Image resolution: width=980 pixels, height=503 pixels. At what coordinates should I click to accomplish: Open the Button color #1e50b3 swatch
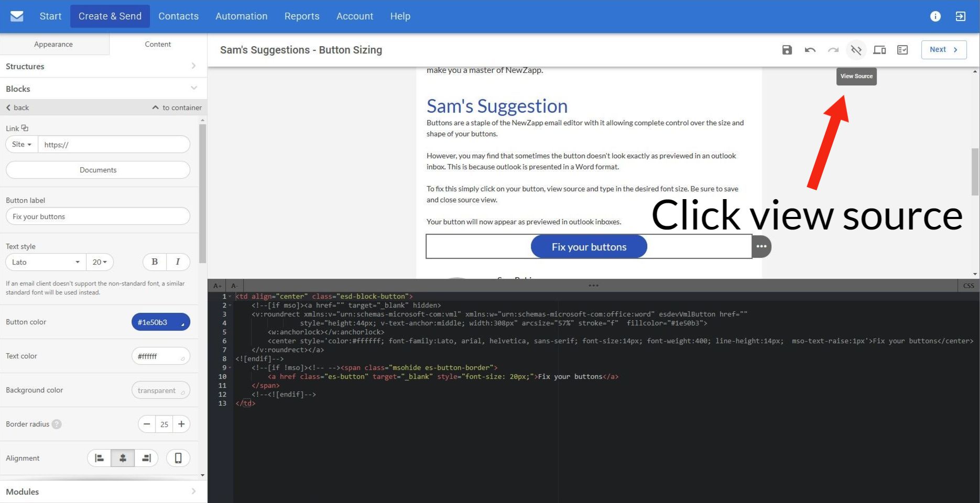point(160,322)
